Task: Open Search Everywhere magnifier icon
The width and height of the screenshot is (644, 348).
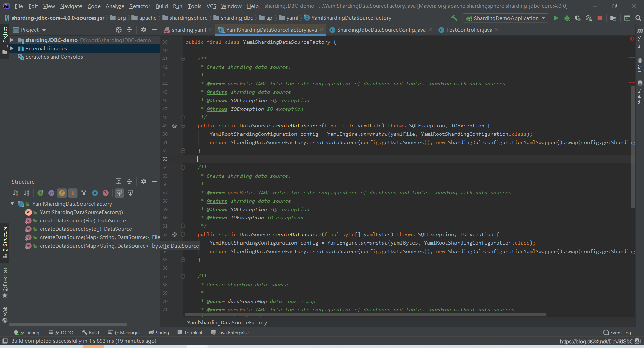Action: [638, 18]
